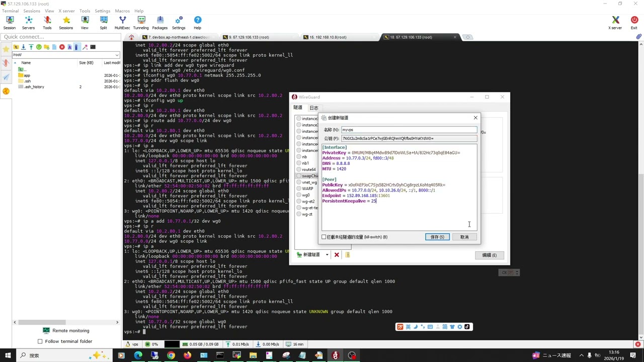The height and width of the screenshot is (362, 644).
Task: Open the Tunneling tool
Action: click(141, 23)
